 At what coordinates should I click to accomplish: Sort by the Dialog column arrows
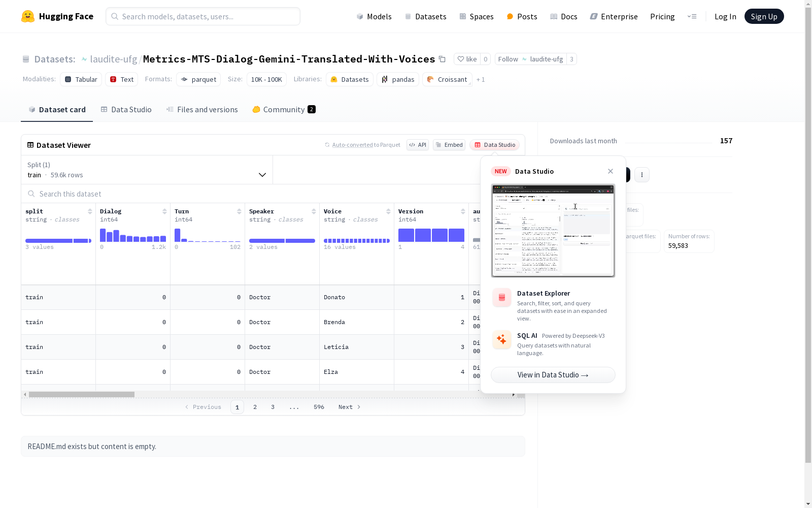(x=164, y=211)
